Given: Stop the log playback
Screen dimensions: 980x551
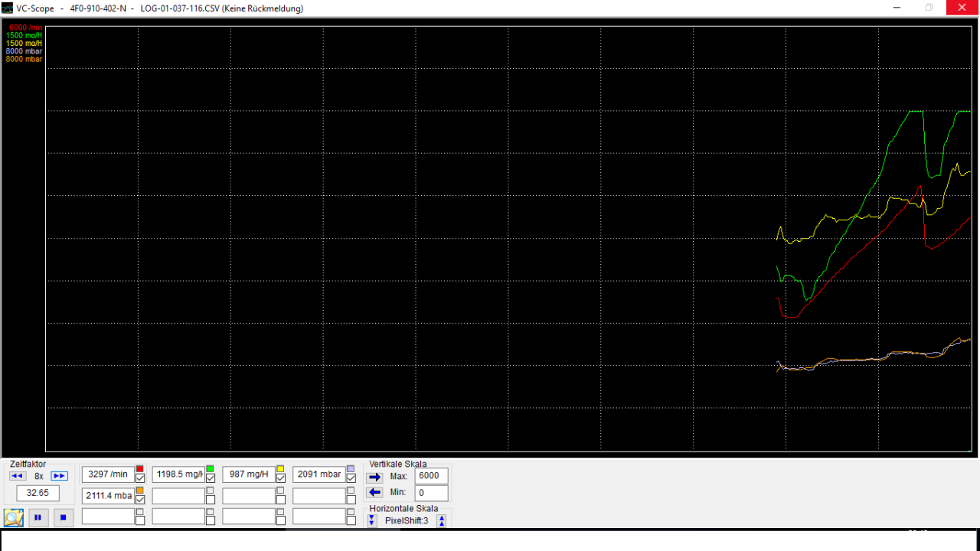Looking at the screenshot, I should [63, 517].
